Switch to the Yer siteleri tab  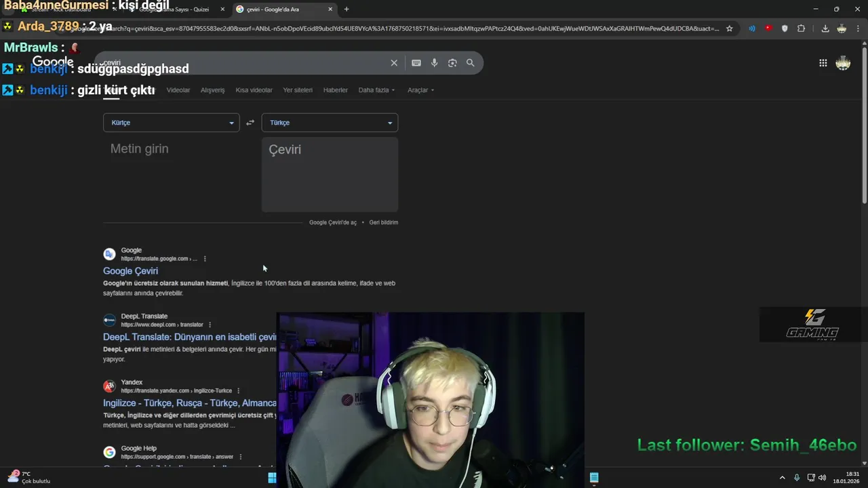(298, 90)
